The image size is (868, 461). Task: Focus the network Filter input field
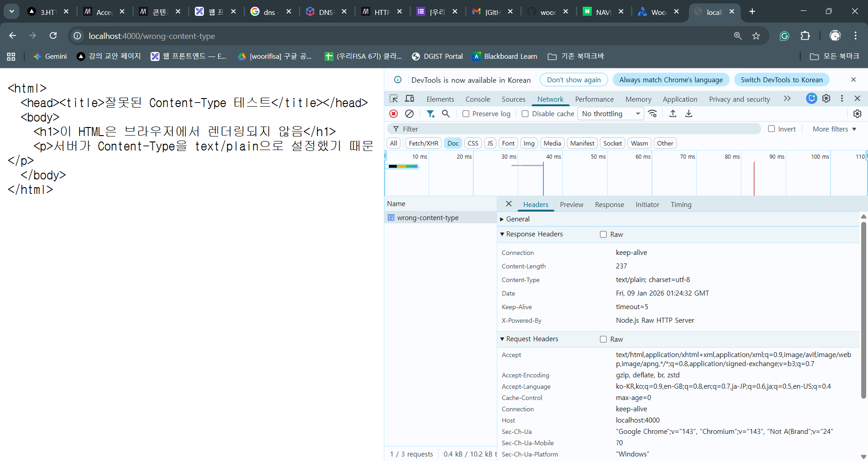[574, 129]
